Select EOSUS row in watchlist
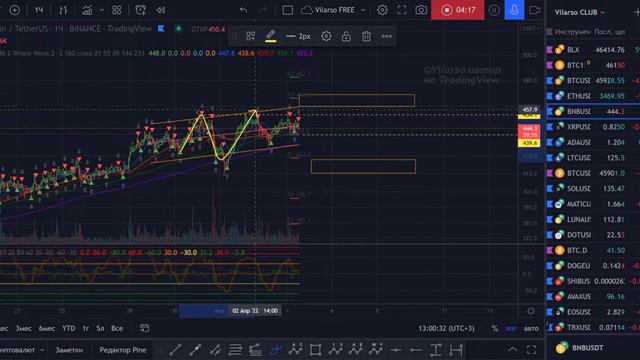 (x=593, y=312)
